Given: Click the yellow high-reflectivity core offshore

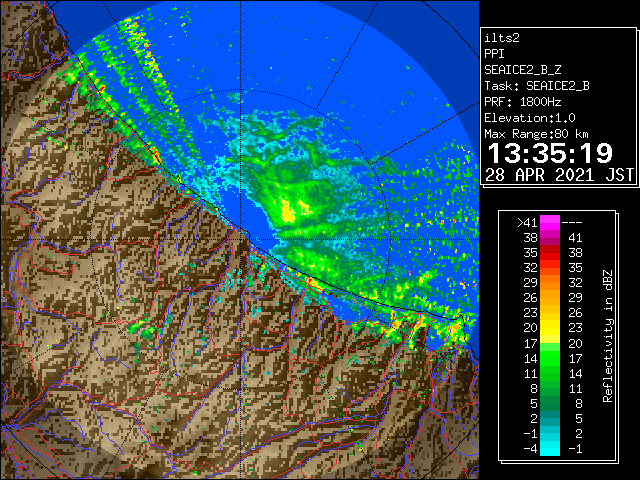Looking at the screenshot, I should click(x=288, y=213).
